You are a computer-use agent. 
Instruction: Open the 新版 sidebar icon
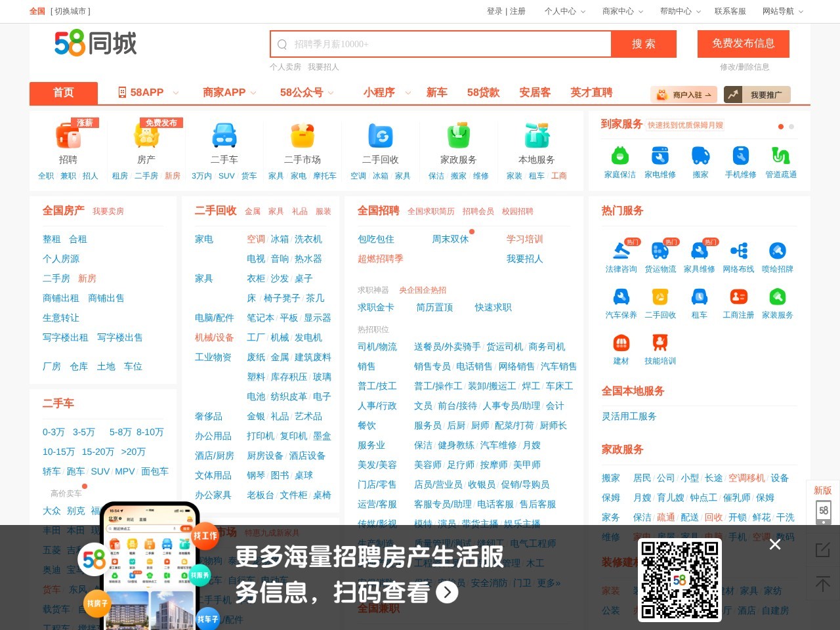click(x=823, y=504)
